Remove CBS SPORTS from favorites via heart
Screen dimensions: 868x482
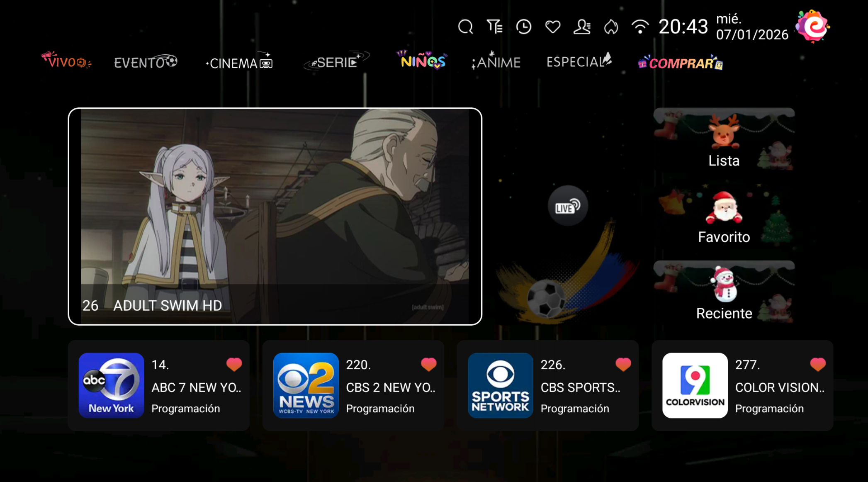(623, 364)
